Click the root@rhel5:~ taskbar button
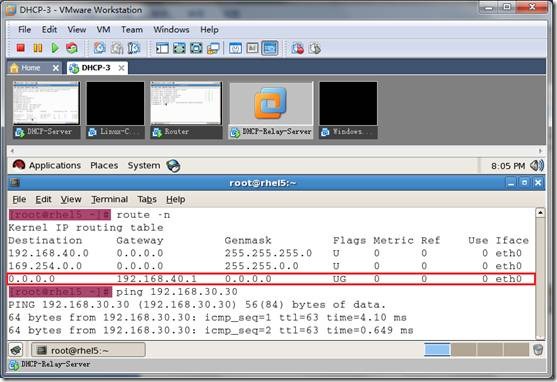557x382 pixels. 88,350
